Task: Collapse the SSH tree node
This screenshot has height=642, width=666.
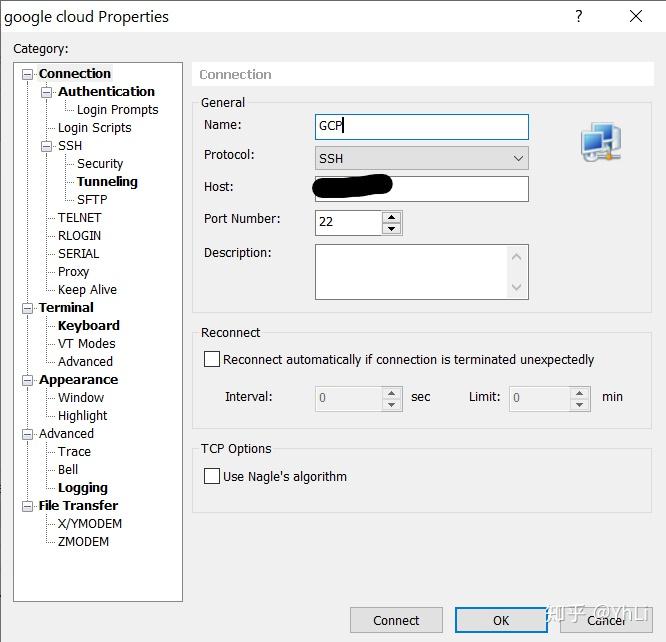Action: [x=46, y=147]
